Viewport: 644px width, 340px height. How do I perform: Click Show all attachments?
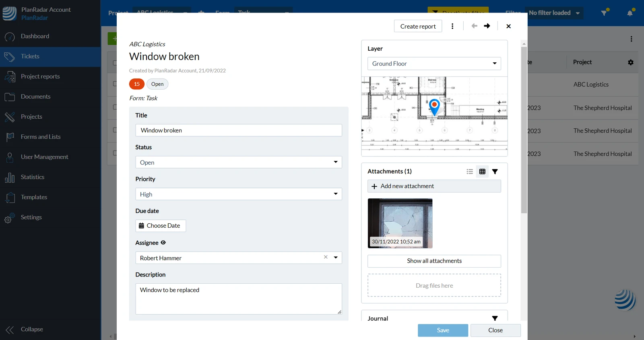pos(434,261)
